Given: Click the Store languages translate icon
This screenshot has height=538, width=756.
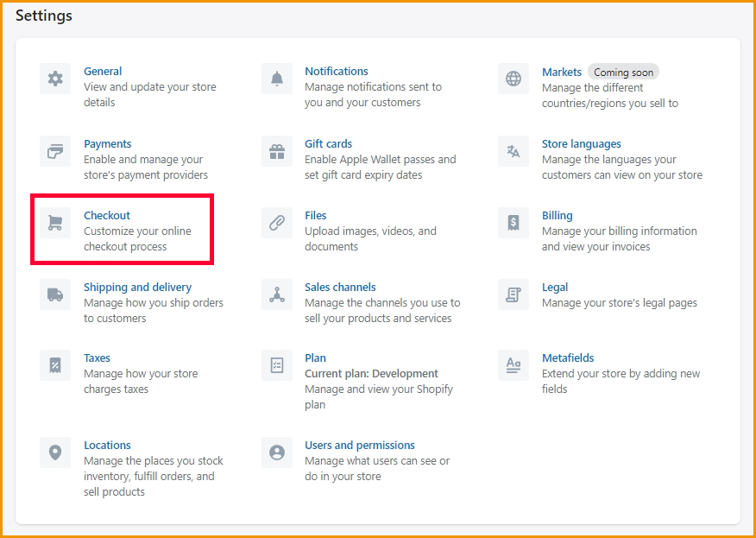Looking at the screenshot, I should (x=513, y=151).
